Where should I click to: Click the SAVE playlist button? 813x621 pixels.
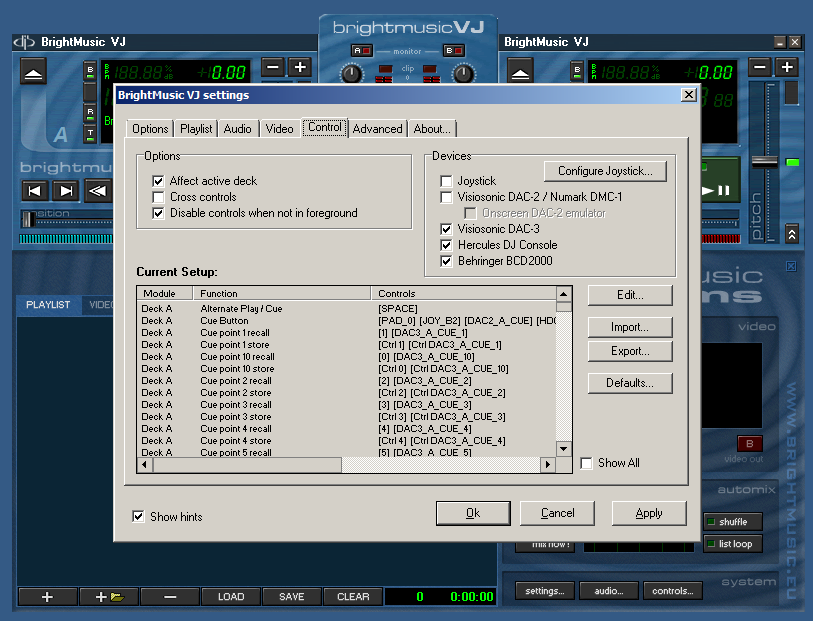click(x=292, y=597)
